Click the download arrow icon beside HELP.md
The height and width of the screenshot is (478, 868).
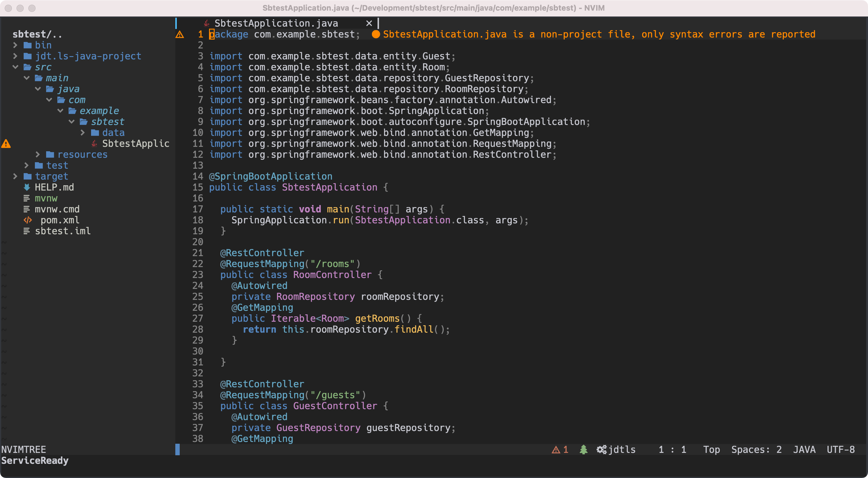(x=27, y=187)
